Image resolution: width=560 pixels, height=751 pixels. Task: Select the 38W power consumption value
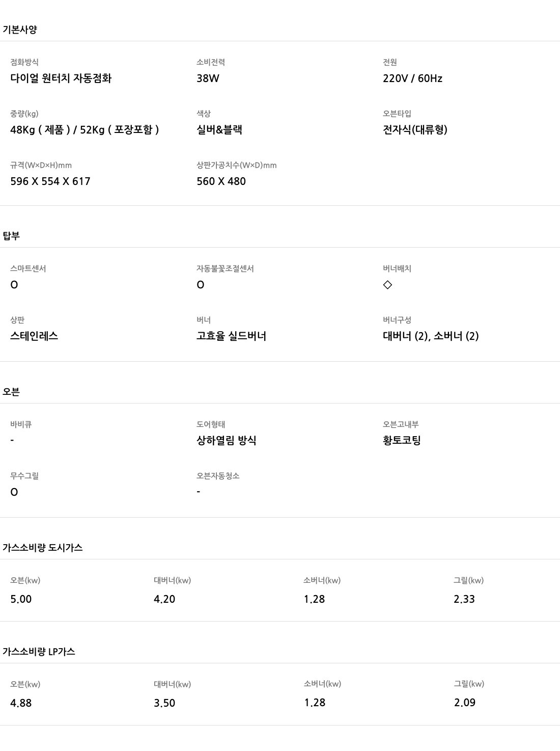pyautogui.click(x=208, y=78)
